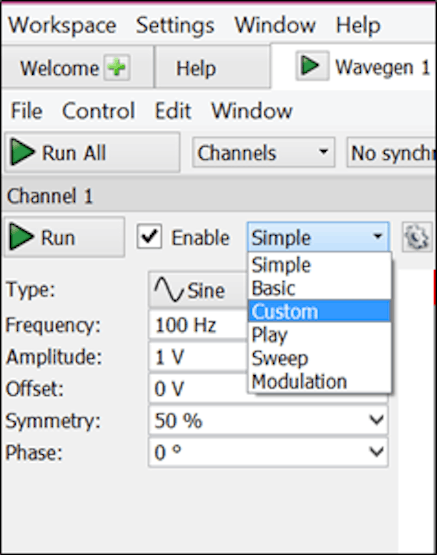Select Modulation option in the list

(320, 381)
